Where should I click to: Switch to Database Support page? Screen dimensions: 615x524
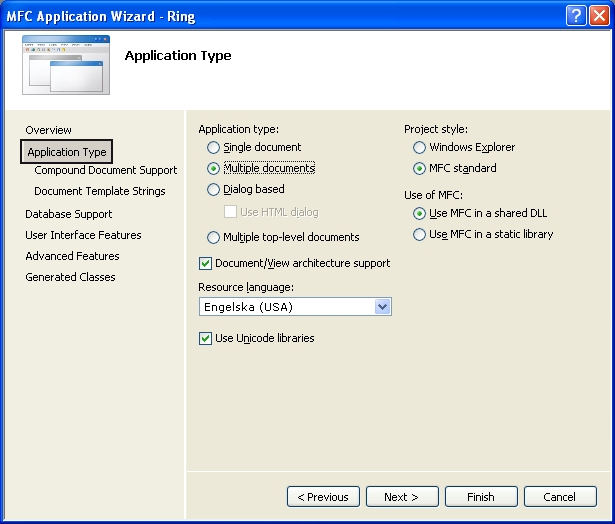[x=68, y=214]
